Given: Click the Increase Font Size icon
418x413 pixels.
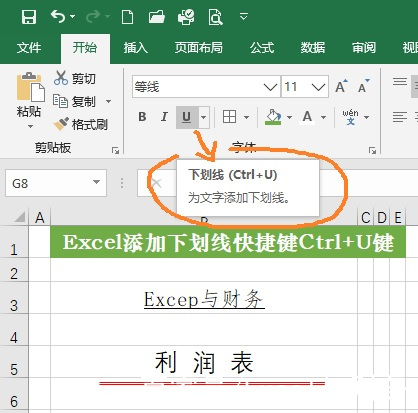Looking at the screenshot, I should tap(342, 87).
